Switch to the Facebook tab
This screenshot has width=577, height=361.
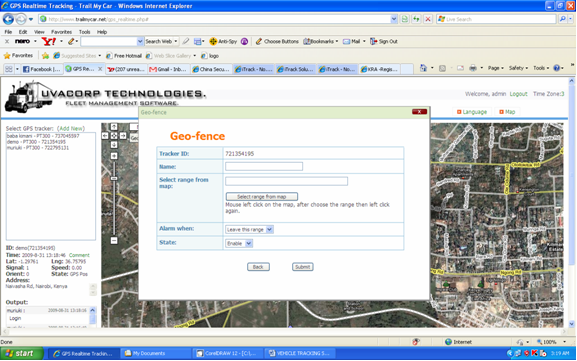[x=42, y=69]
